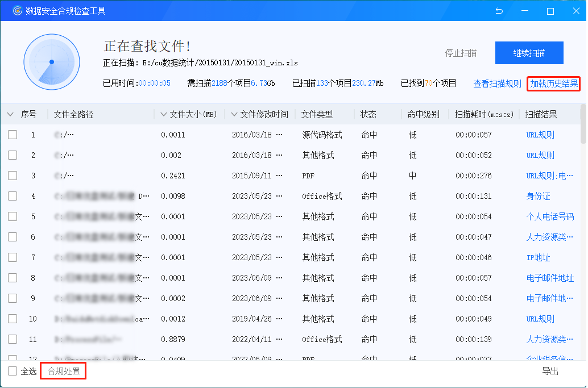
Task: Click the 命中级别 column header
Action: 423,115
